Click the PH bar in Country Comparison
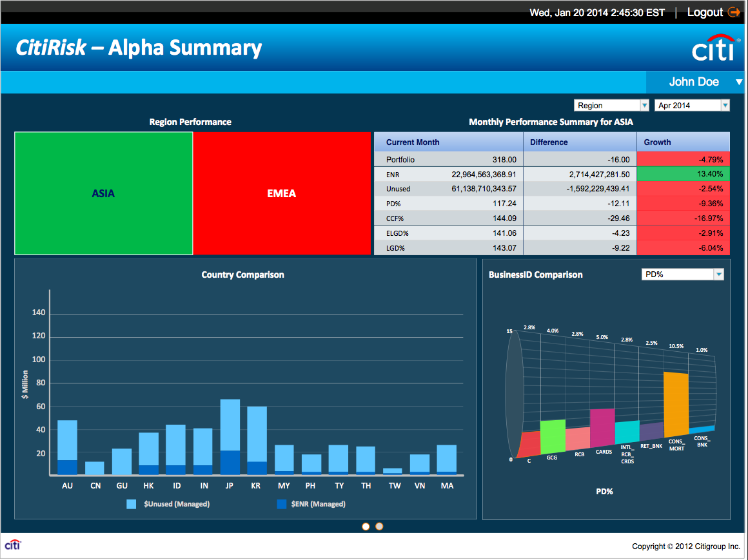Image resolution: width=748 pixels, height=560 pixels. click(311, 465)
